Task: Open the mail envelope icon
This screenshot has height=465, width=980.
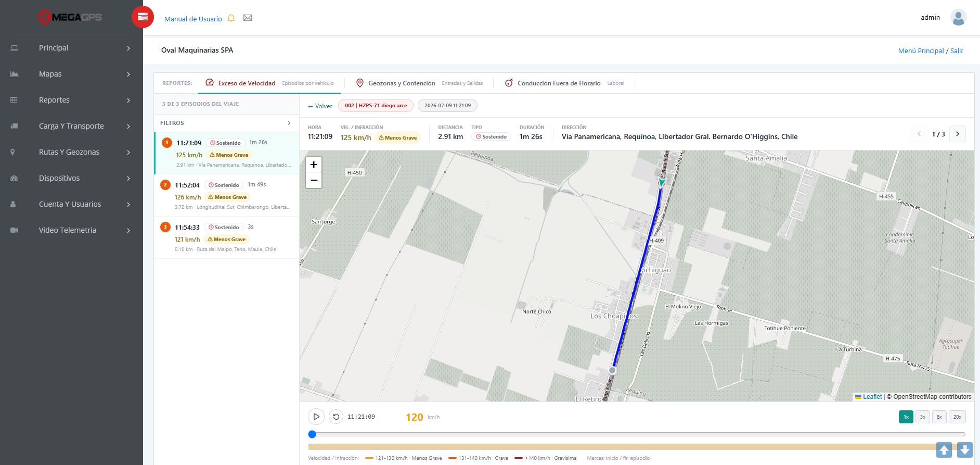Action: click(248, 18)
